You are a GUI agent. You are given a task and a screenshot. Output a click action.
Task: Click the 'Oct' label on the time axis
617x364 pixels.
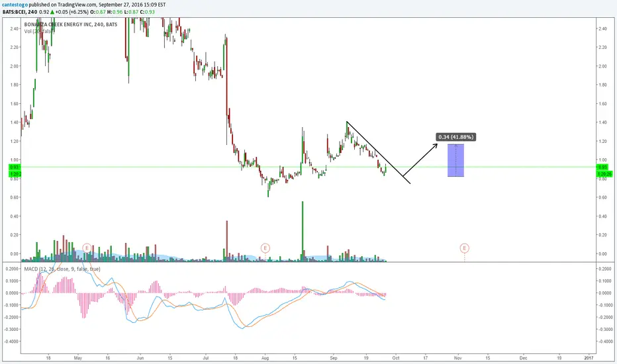click(396, 358)
